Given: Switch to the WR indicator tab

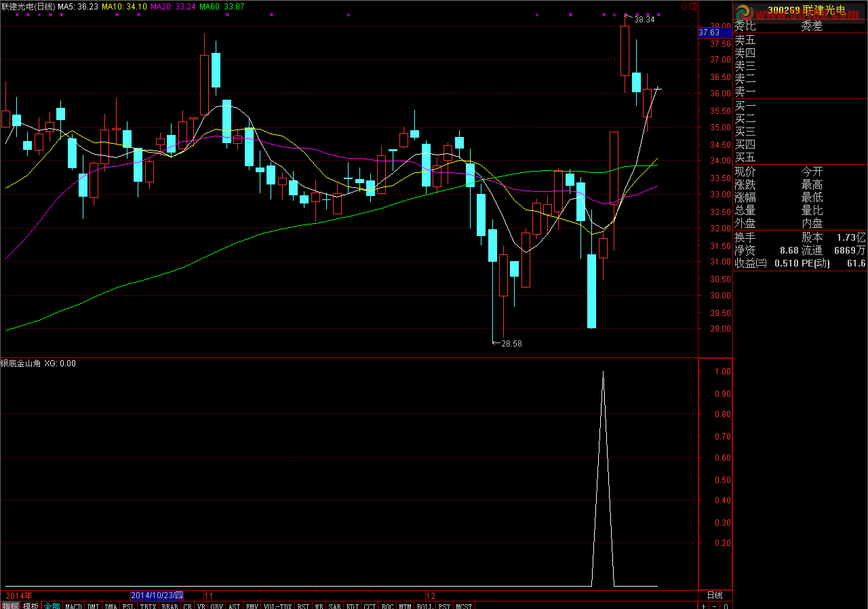Looking at the screenshot, I should pos(319,606).
